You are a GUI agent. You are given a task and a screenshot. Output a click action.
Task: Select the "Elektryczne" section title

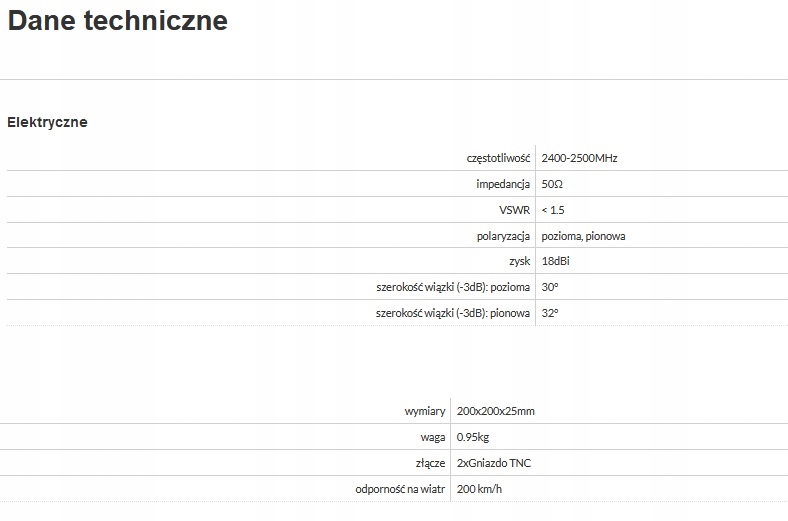[47, 122]
